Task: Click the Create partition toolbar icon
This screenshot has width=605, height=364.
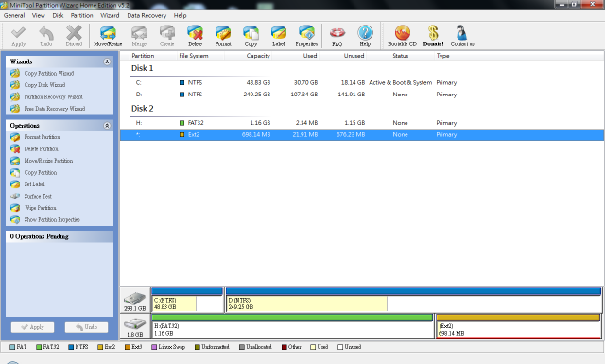Action: [x=167, y=33]
